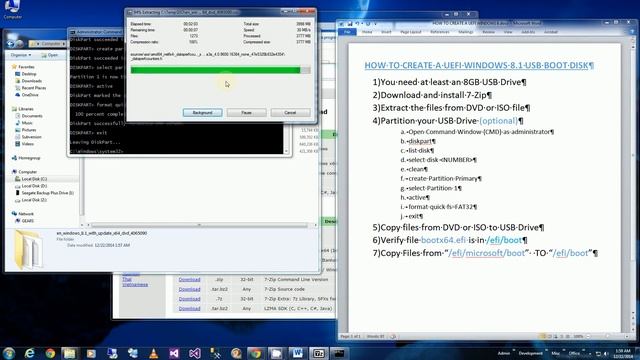This screenshot has width=640, height=360.
Task: Click Download link for LZMA SDK row
Action: pyautogui.click(x=189, y=309)
